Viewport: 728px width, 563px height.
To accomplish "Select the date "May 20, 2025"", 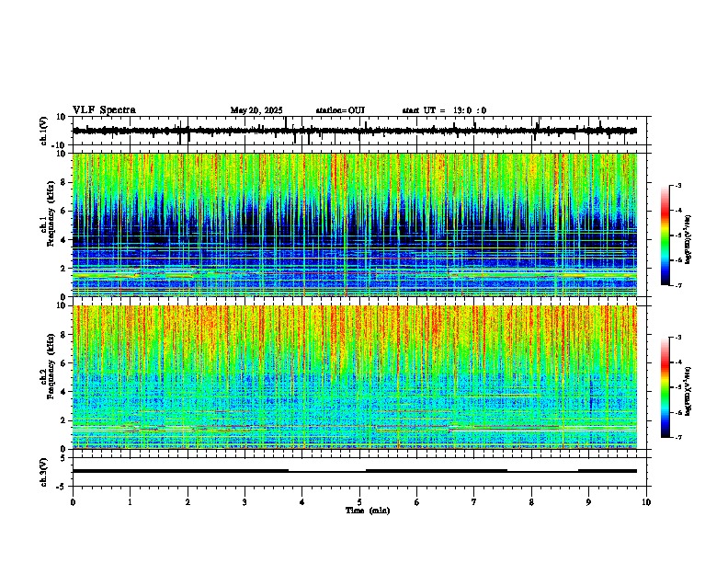I will coord(256,110).
